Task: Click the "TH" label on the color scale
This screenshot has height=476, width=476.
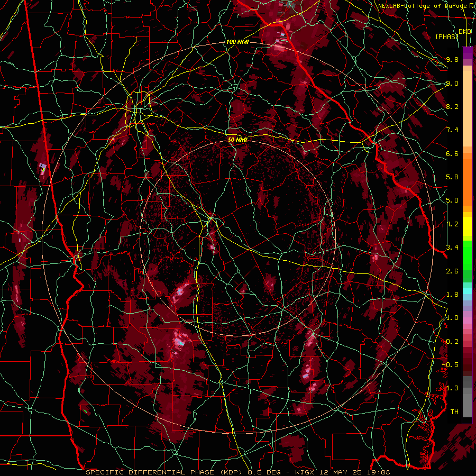Action: pos(454,412)
